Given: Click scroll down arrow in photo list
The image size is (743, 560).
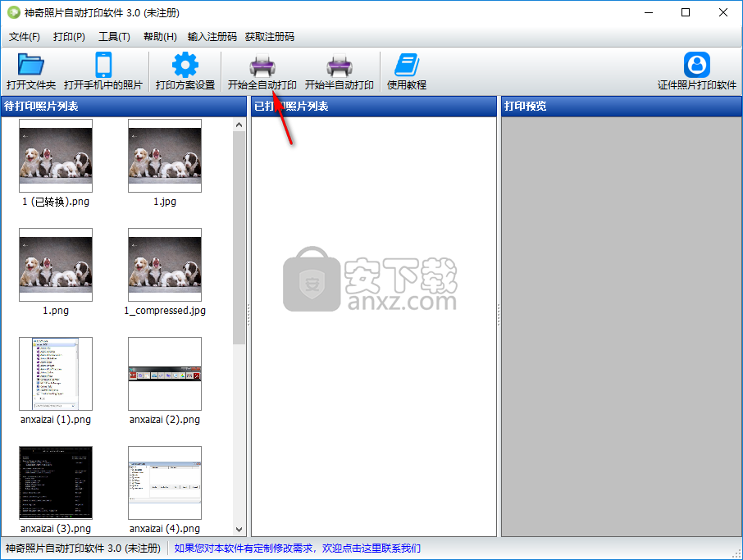Looking at the screenshot, I should (x=239, y=529).
